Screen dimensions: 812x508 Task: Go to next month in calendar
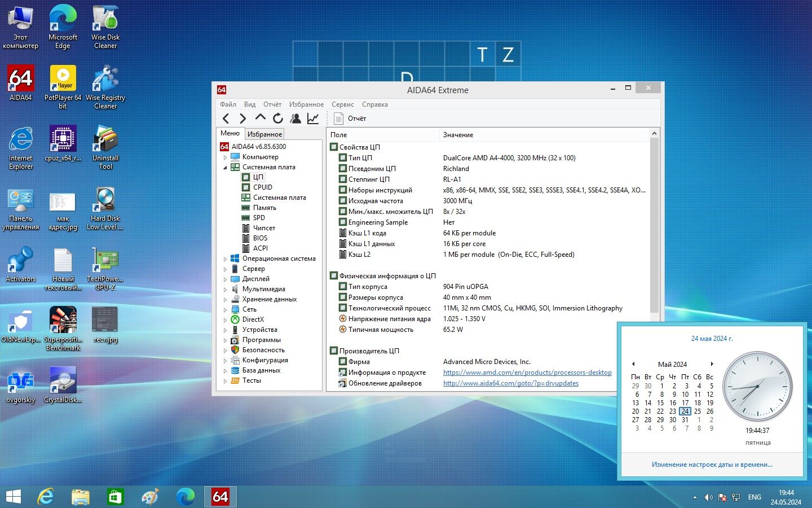712,364
